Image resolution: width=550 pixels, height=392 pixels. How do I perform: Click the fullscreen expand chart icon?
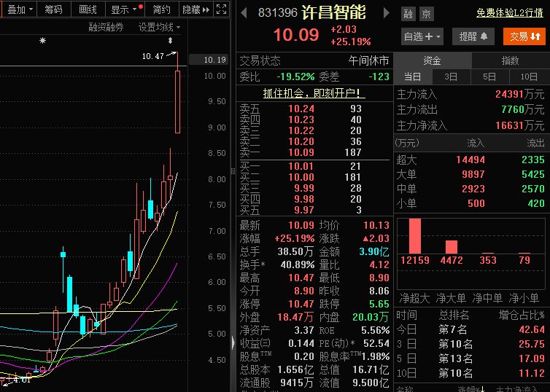(221, 9)
